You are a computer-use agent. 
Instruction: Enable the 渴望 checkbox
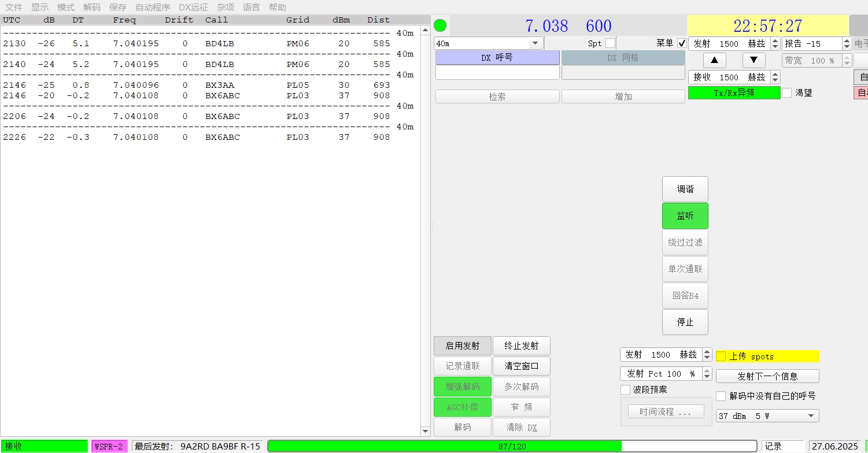[787, 92]
